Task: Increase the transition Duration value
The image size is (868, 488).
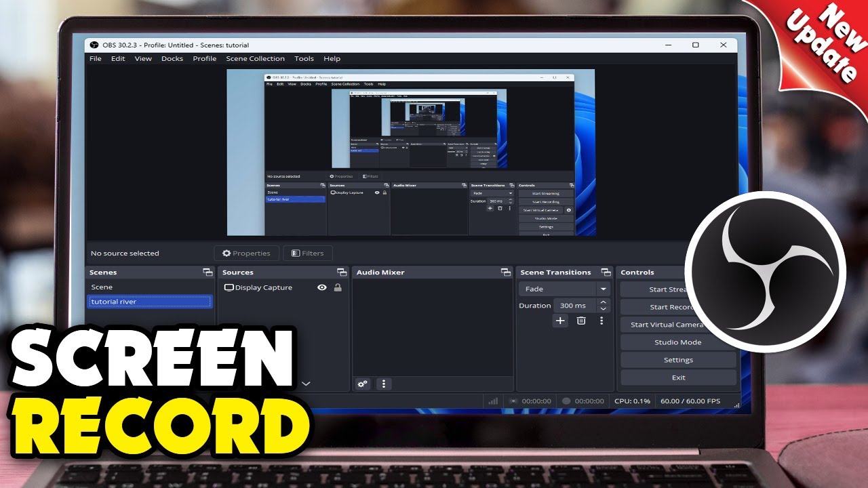Action: point(604,302)
